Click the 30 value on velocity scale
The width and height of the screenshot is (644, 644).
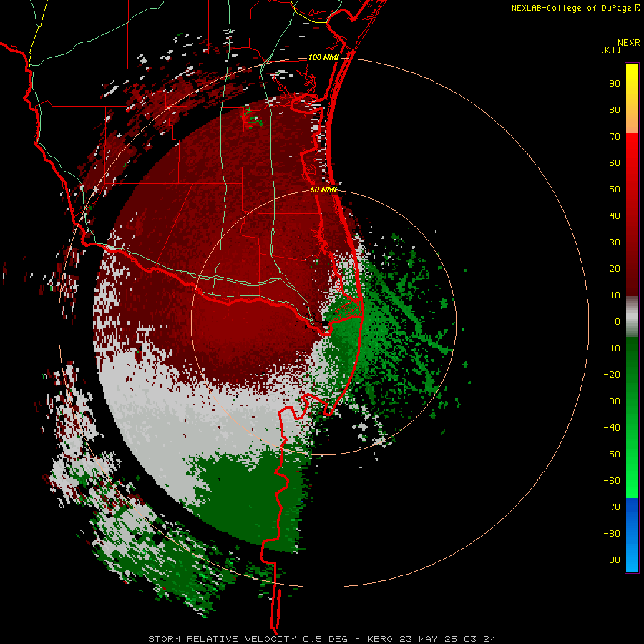click(615, 243)
